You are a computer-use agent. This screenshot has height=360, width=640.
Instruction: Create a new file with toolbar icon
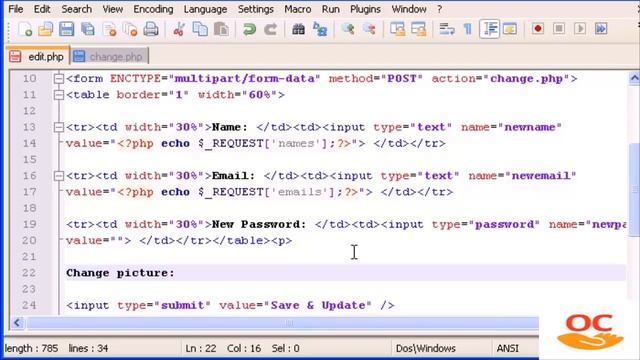pyautogui.click(x=25, y=29)
